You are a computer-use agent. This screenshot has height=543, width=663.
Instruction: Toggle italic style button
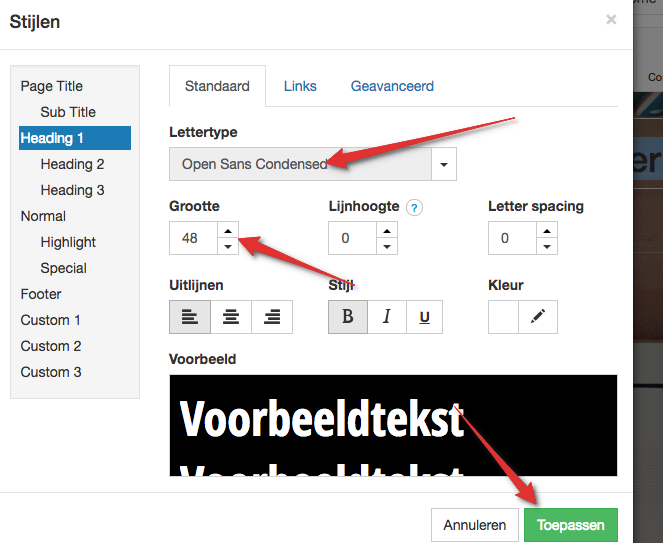tap(386, 317)
